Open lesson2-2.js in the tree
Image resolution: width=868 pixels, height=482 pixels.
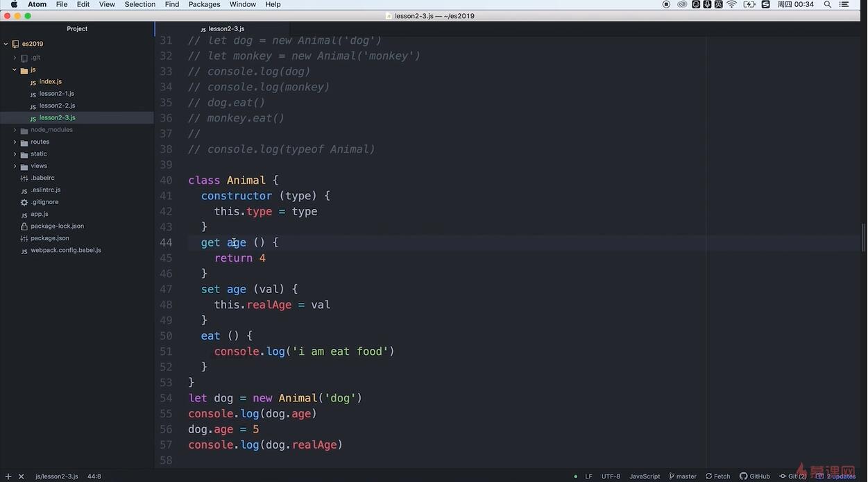pos(56,106)
